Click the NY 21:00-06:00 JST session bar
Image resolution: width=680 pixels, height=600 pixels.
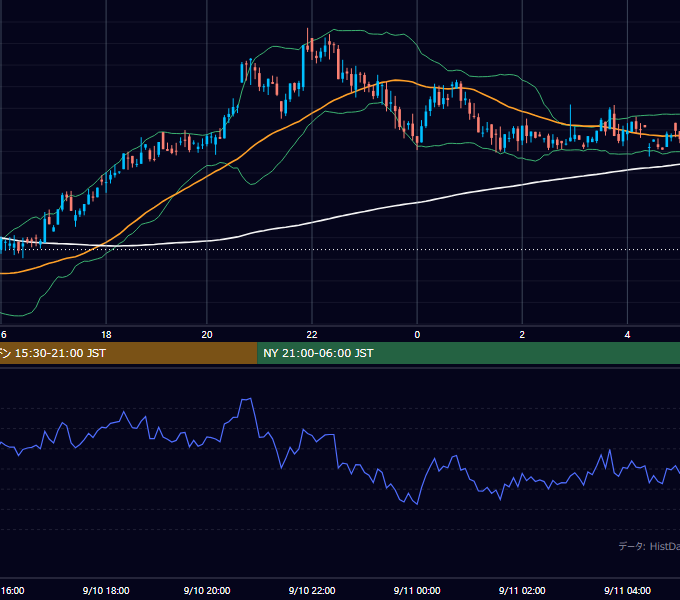click(x=468, y=353)
